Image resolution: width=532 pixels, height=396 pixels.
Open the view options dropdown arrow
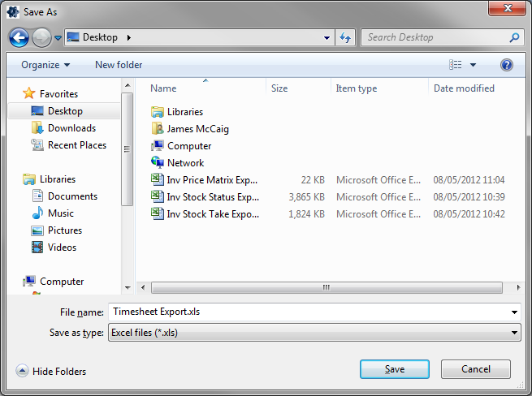(x=473, y=65)
